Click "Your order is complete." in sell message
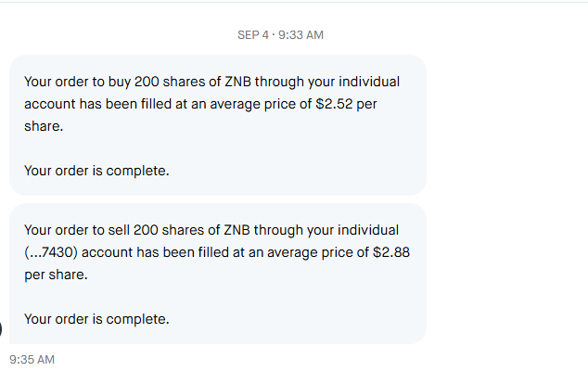 coord(96,319)
